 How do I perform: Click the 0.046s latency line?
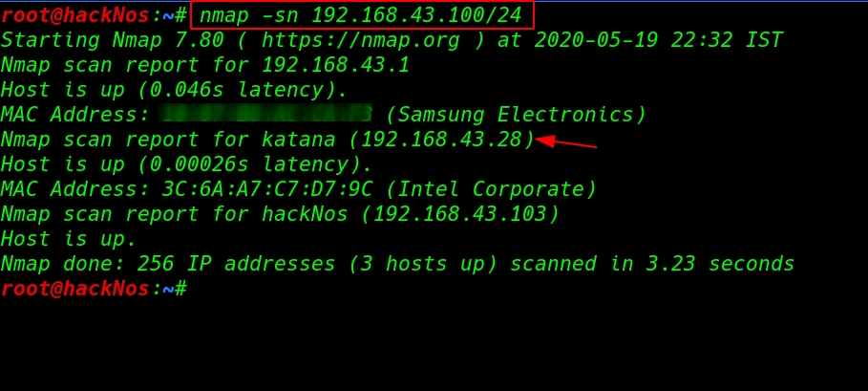pos(174,90)
